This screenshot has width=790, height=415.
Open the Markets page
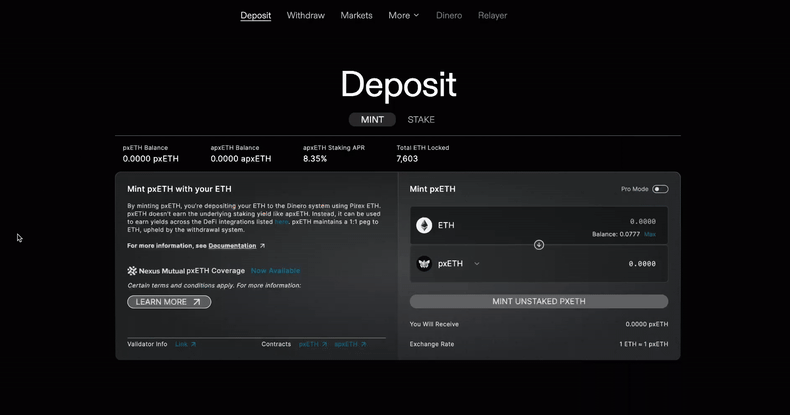(356, 16)
